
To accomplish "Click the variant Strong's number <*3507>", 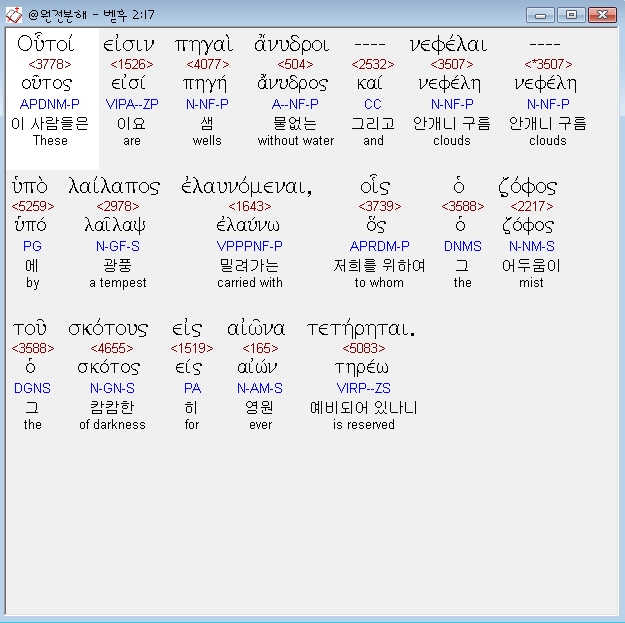I will click(548, 64).
